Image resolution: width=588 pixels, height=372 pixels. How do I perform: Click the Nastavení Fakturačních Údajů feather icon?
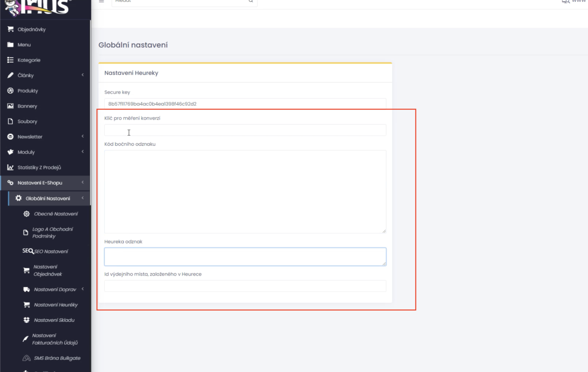tap(26, 339)
